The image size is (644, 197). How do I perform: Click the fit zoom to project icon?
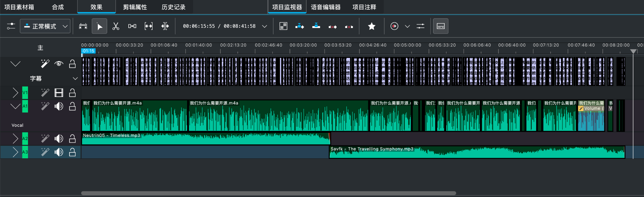click(148, 26)
